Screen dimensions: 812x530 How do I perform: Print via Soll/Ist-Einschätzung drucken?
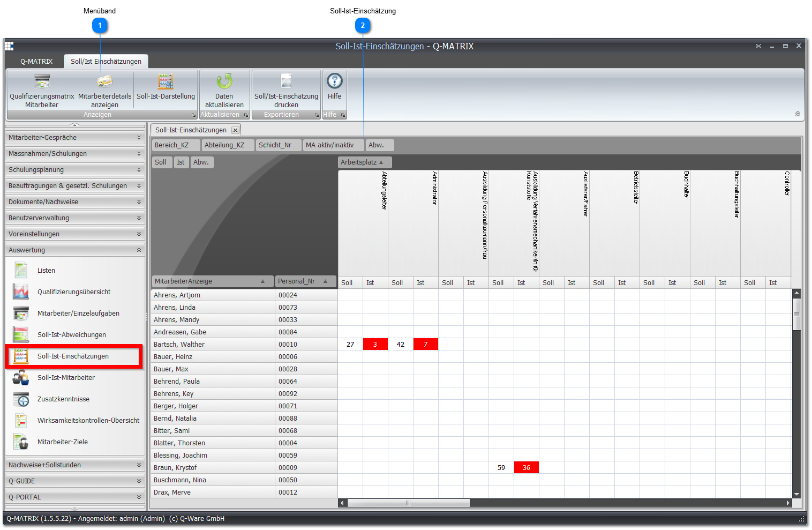pos(286,91)
